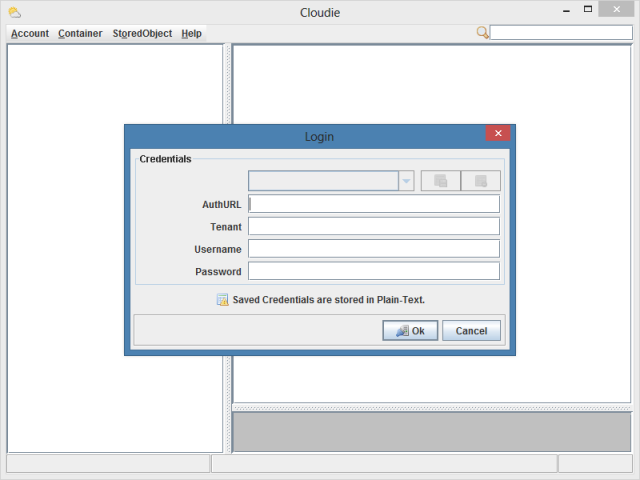Click 'Saved Credentials are stored in Plain-Text.' text
The width and height of the screenshot is (640, 480).
click(329, 300)
